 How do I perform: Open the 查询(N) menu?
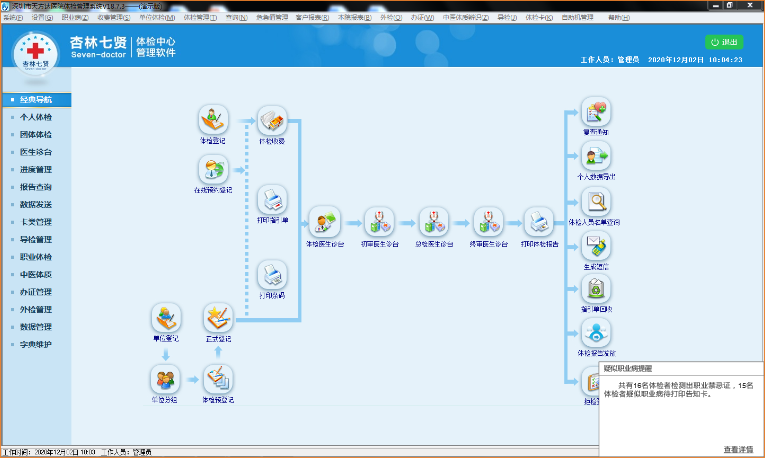click(x=237, y=18)
